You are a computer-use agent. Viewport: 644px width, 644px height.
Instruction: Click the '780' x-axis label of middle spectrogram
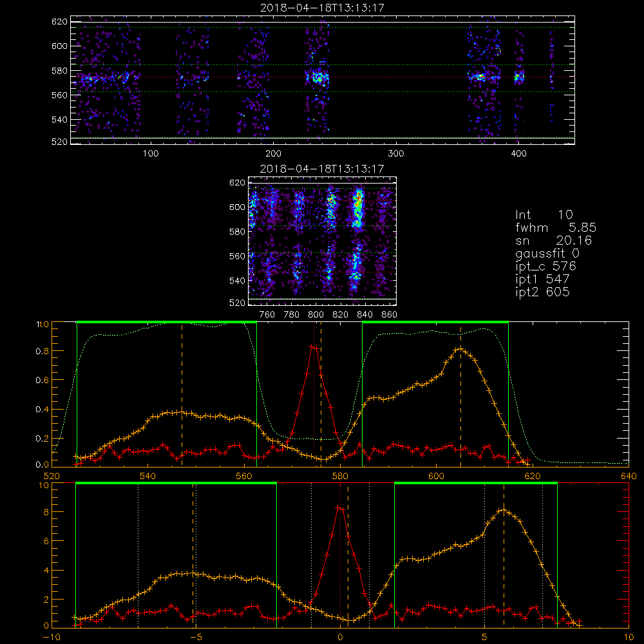[292, 315]
